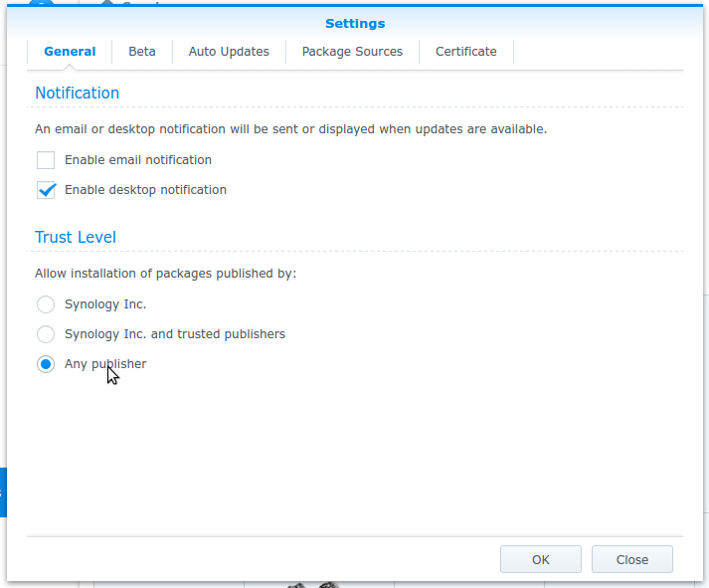This screenshot has width=709, height=588.
Task: Uncheck the Enable desktop notification checkbox
Action: 46,190
